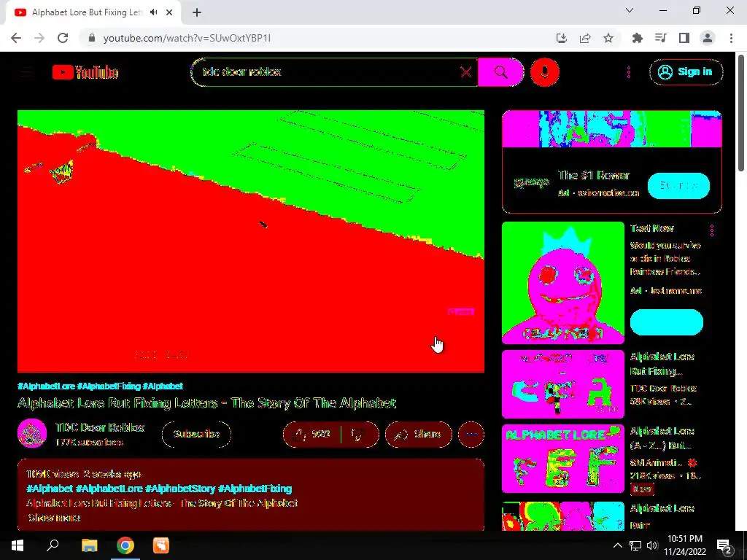Click #AlphabetStory hashtag in description
747x560 pixels.
[x=180, y=489]
